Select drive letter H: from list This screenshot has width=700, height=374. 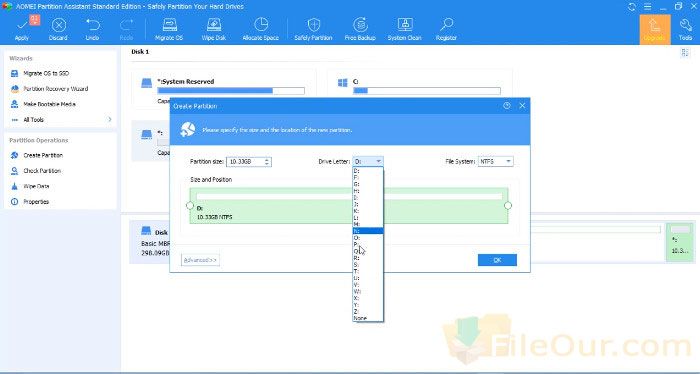pyautogui.click(x=367, y=191)
